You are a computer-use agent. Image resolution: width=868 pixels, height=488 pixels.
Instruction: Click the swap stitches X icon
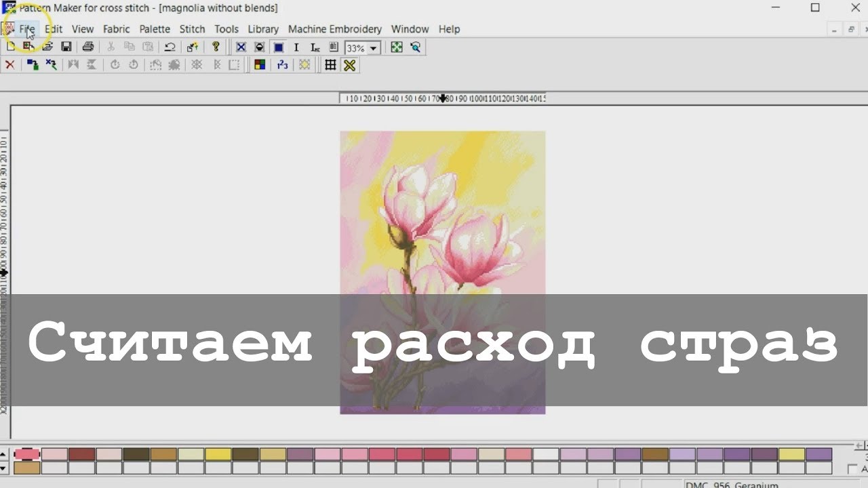pyautogui.click(x=51, y=65)
